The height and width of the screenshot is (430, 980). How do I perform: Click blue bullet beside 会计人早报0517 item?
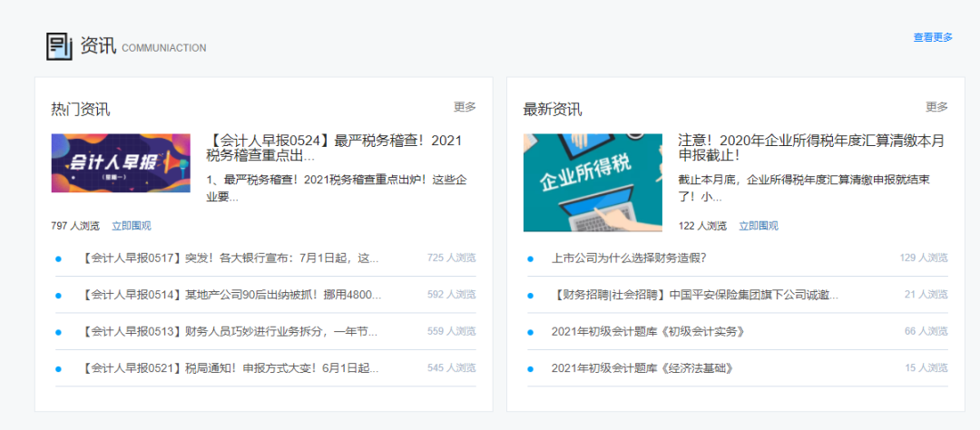click(59, 259)
